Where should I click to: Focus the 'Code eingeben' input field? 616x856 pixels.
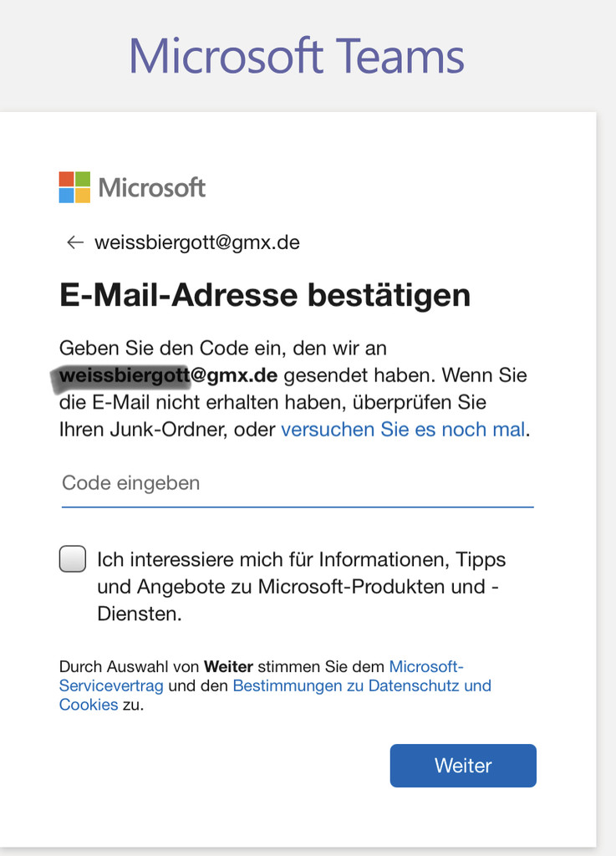(x=298, y=485)
